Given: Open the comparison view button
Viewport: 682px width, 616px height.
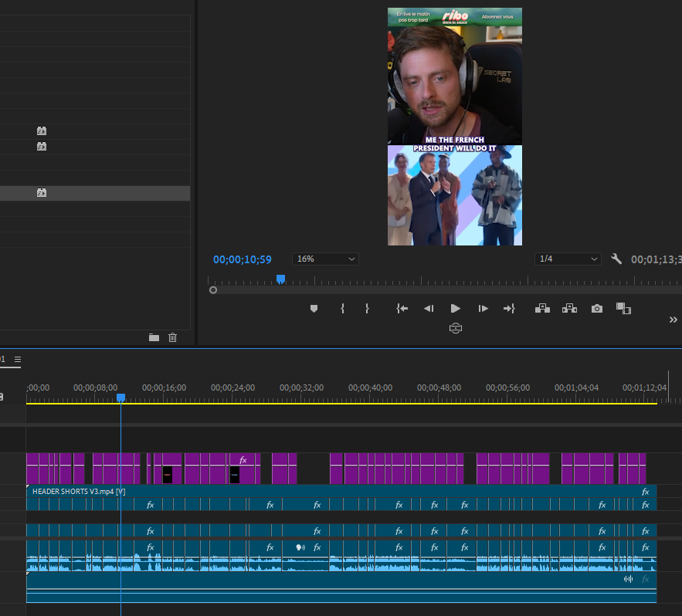Looking at the screenshot, I should [x=623, y=309].
